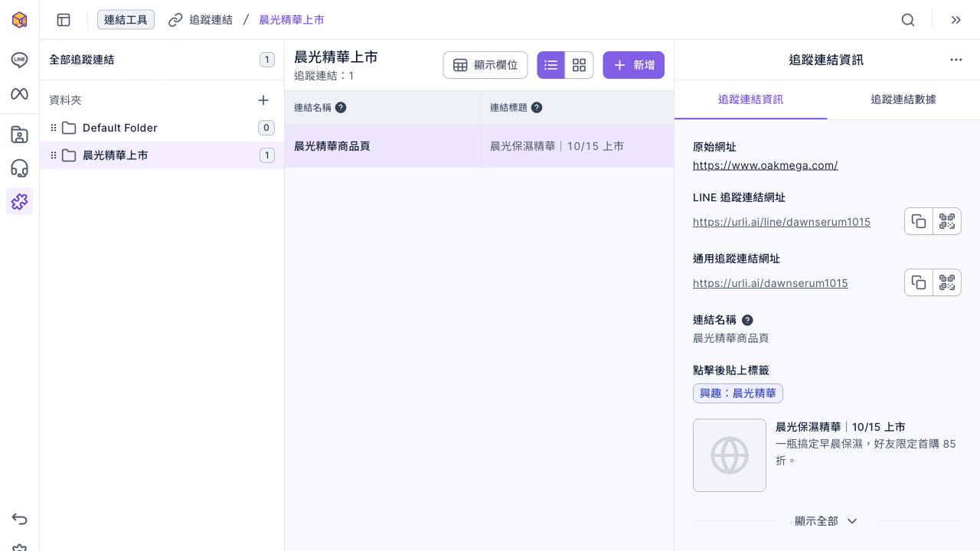Select the puzzle-piece extensions sidebar icon
980x551 pixels.
point(19,201)
